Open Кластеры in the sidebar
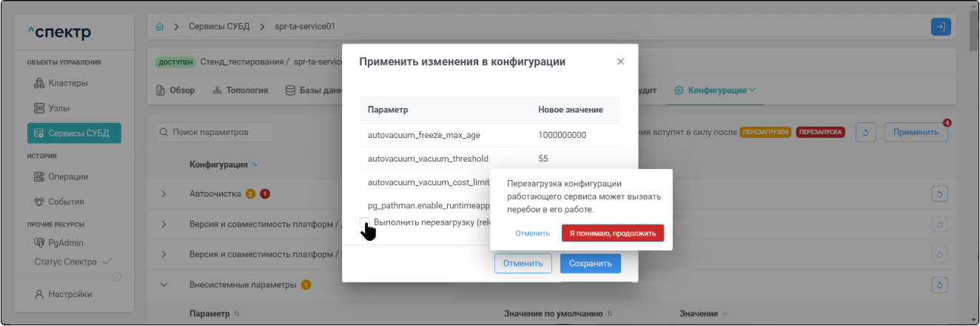The width and height of the screenshot is (980, 326). pos(61,83)
